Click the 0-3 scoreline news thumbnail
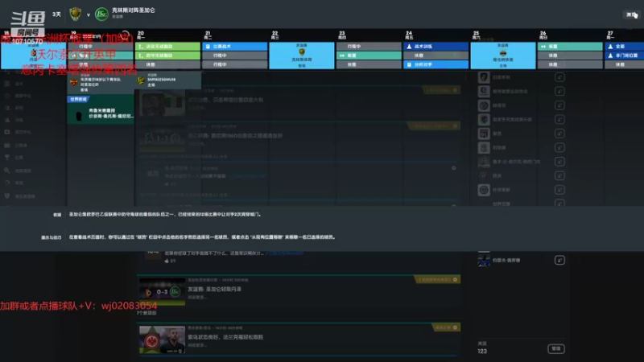Screen dimensions: 644x362 163,292
